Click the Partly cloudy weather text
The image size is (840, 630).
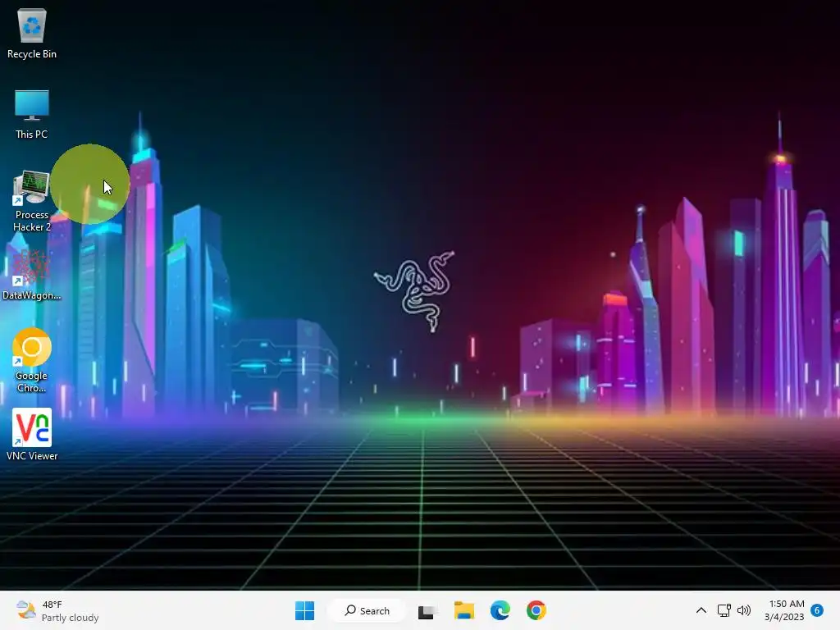click(x=71, y=618)
